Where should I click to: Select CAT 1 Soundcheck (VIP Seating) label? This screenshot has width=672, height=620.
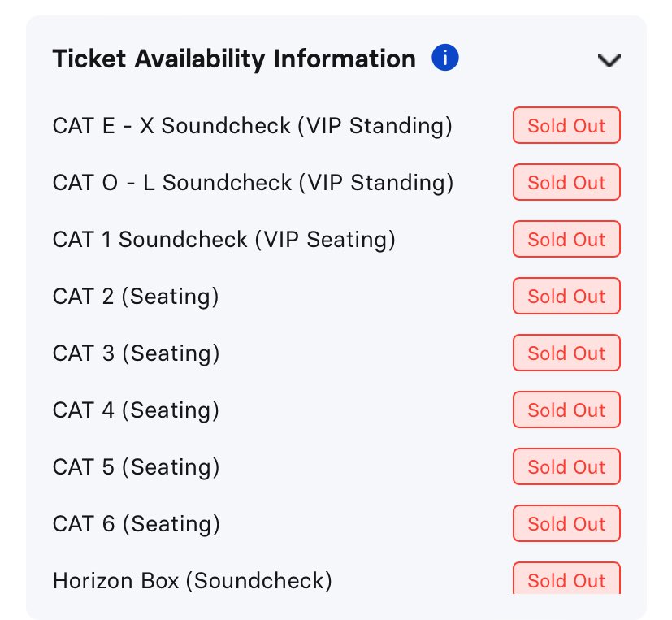tap(223, 240)
